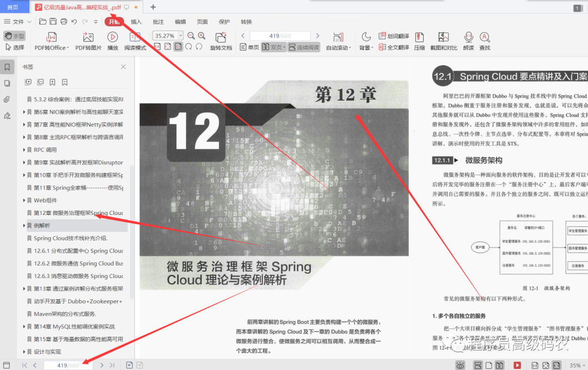588x370 pixels.
Task: Undo the last action
Action: 74,22
